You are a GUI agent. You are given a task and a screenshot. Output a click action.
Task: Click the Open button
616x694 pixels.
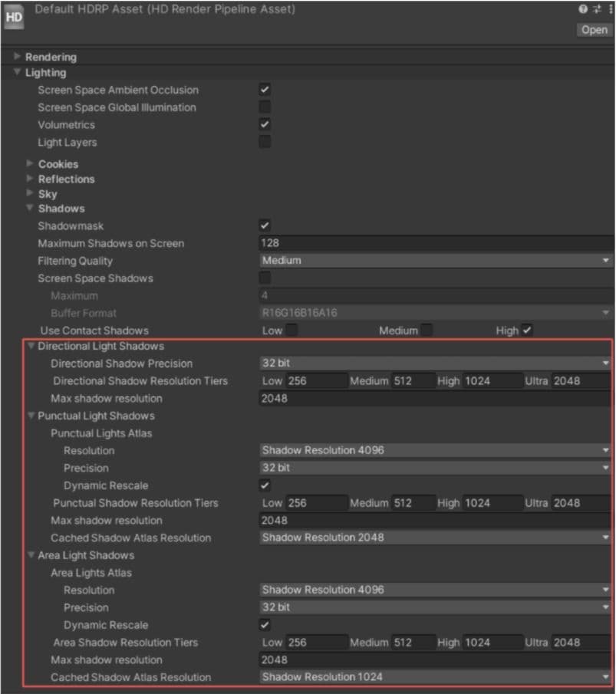tap(595, 30)
